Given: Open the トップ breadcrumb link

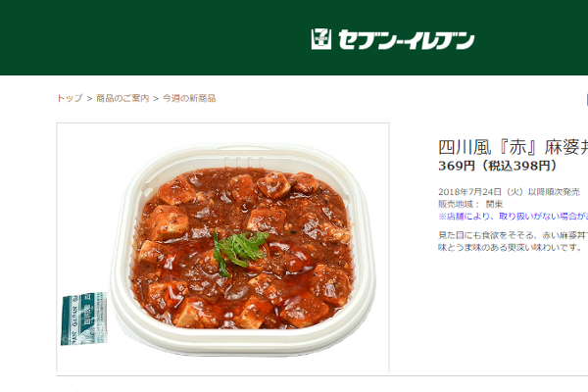Looking at the screenshot, I should (70, 98).
